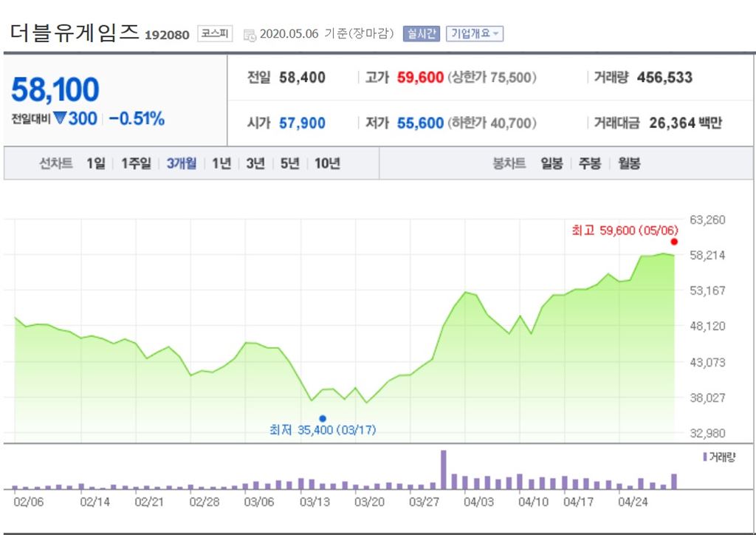Click the 최고 59,600 (05/06) label
This screenshot has width=756, height=535.
(625, 231)
